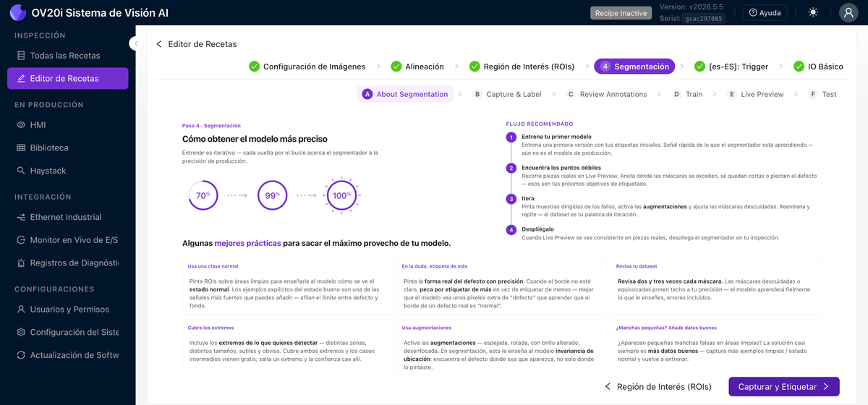Open the user profile avatar icon
Screen dimensions: 868x405
[848, 13]
